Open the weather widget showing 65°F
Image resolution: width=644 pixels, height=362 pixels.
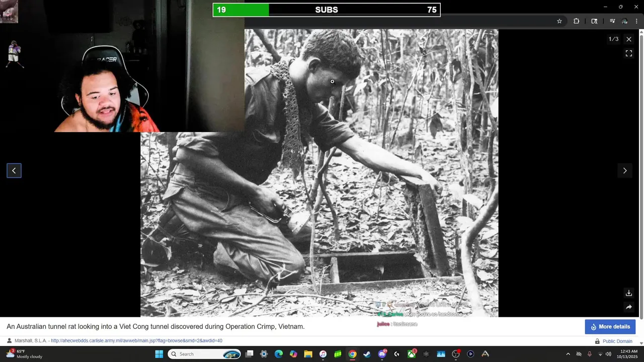click(24, 354)
